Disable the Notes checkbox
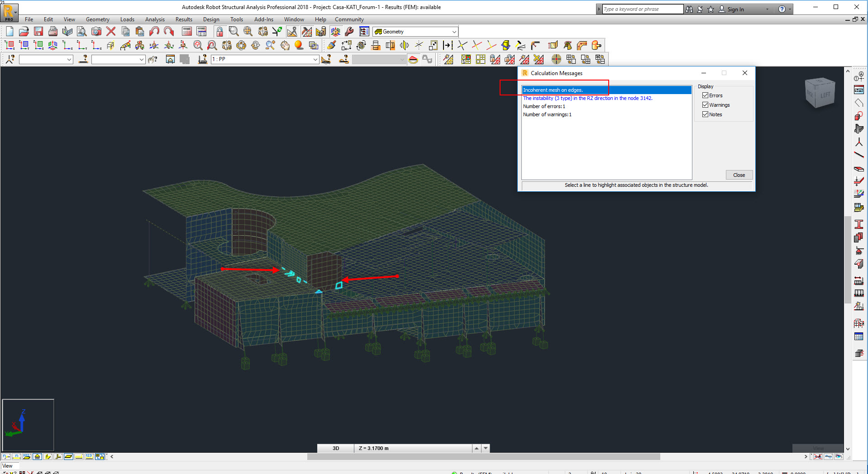 click(x=705, y=114)
